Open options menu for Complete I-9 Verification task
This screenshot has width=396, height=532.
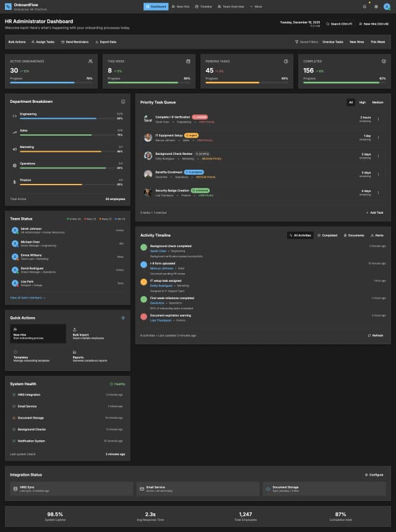click(x=379, y=119)
